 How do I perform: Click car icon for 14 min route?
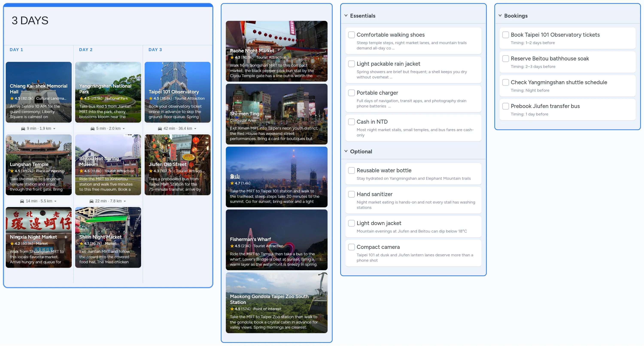[x=22, y=201]
